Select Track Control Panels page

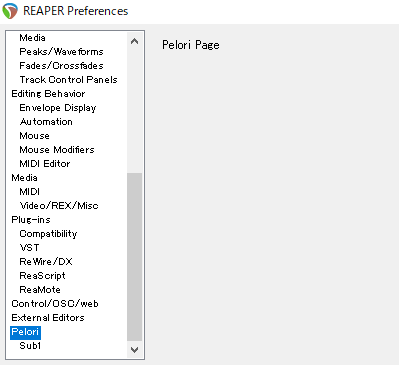tap(68, 80)
